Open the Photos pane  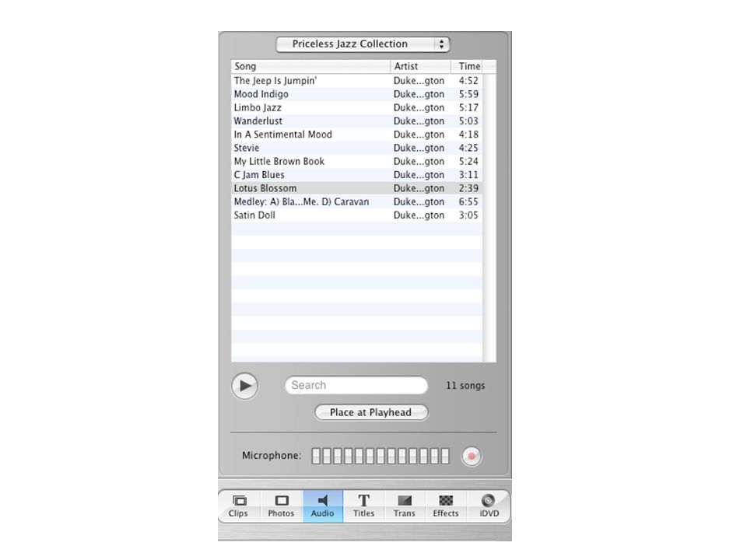click(x=281, y=506)
